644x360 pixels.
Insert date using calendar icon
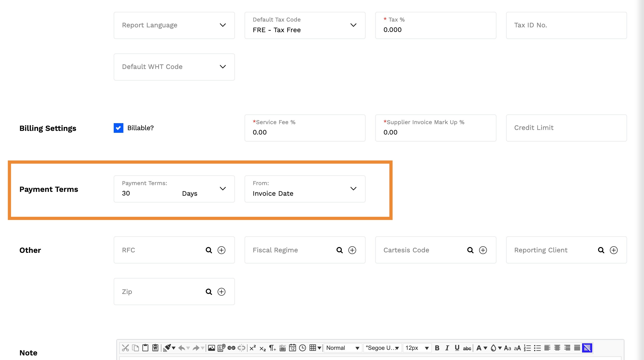(292, 348)
